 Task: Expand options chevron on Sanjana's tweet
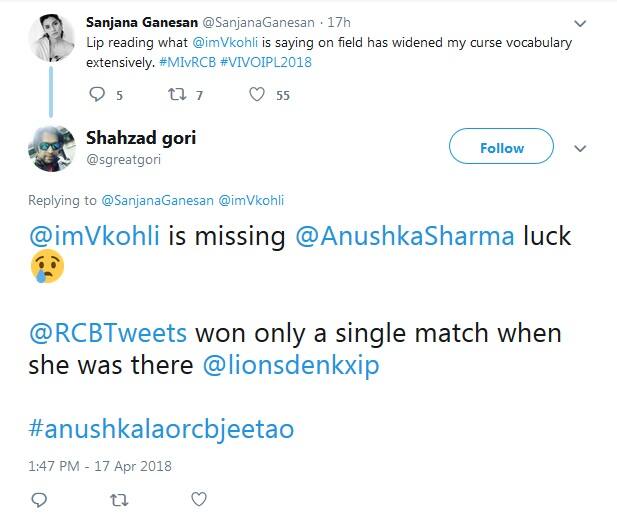[582, 22]
